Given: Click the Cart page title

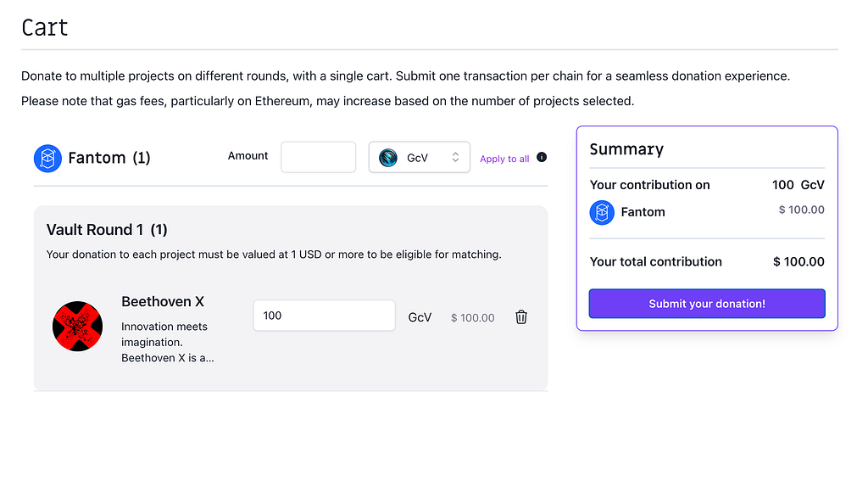Looking at the screenshot, I should pyautogui.click(x=45, y=27).
